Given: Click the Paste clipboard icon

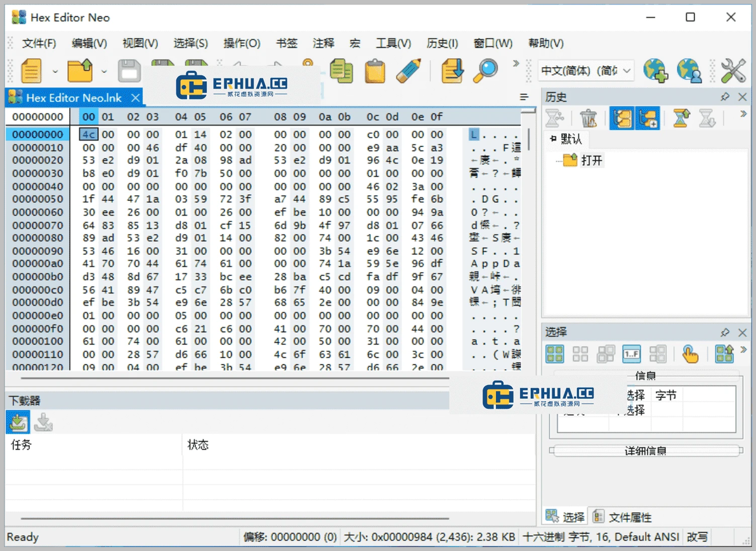Looking at the screenshot, I should tap(375, 71).
